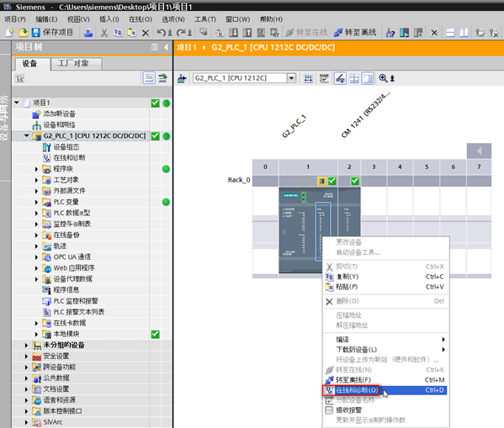Click the Delete X toolbar icon

(146, 33)
